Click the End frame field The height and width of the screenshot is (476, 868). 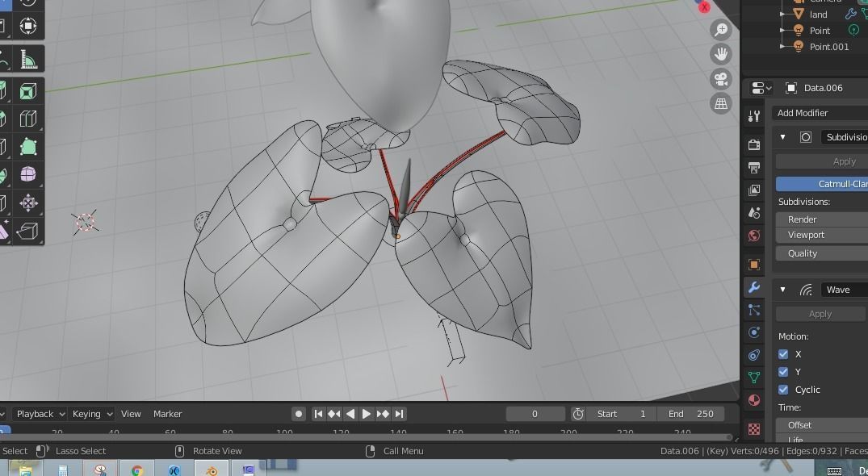click(x=691, y=414)
